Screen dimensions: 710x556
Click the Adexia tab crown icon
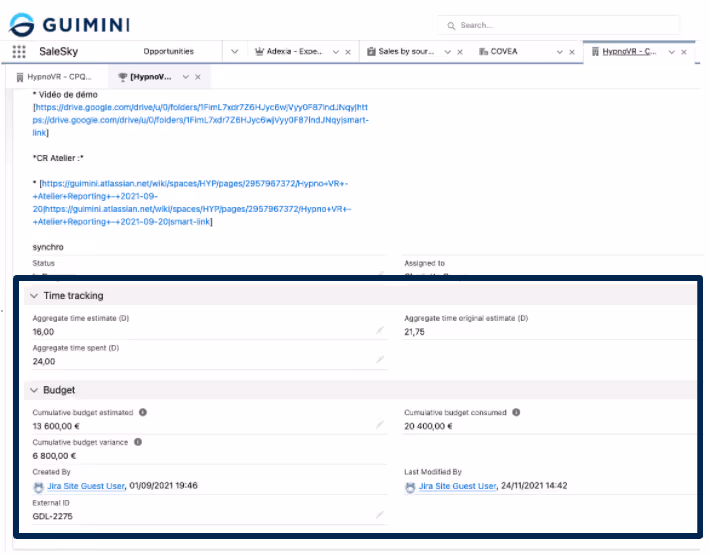[x=259, y=52]
